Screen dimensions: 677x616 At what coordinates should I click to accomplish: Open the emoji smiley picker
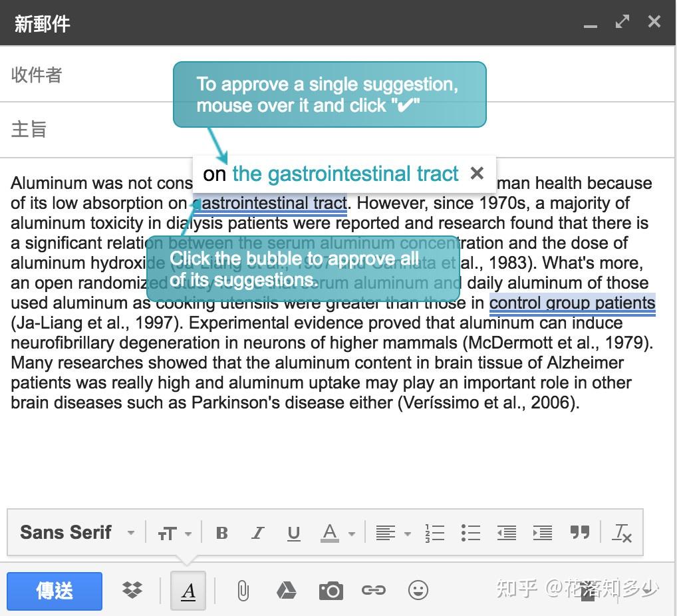[418, 590]
